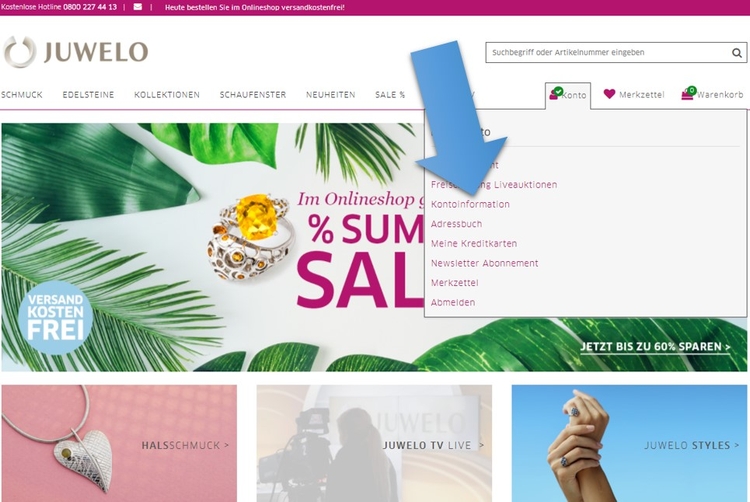Click the Juwelo logo

76,52
